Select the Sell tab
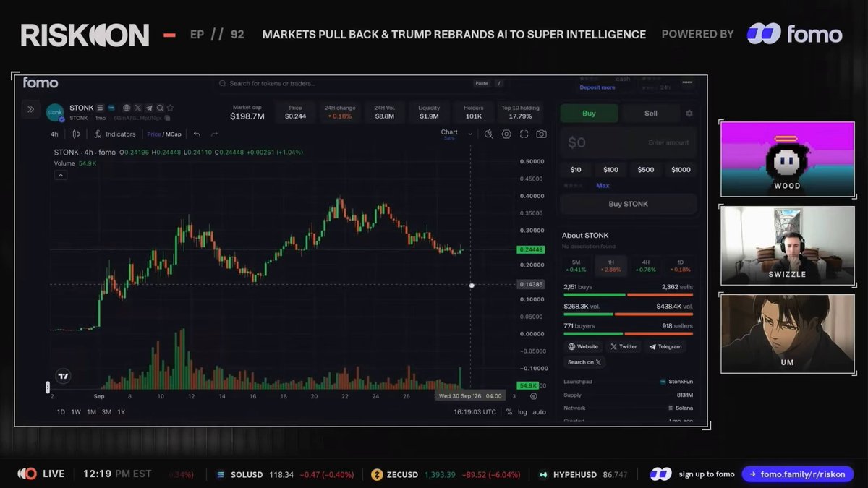 pos(651,114)
